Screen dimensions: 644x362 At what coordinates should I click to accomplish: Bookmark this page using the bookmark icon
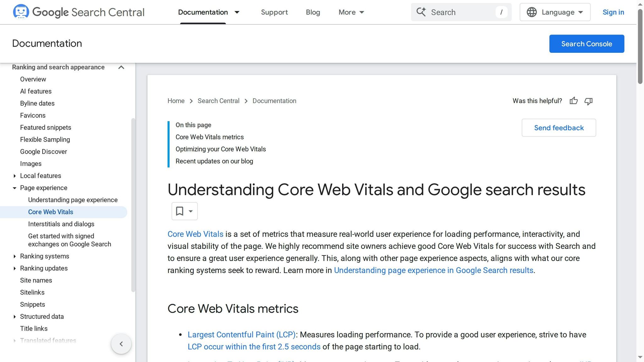click(180, 211)
